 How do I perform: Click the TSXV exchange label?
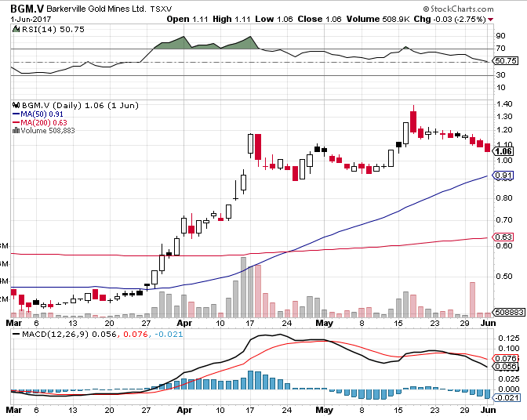[x=161, y=9]
